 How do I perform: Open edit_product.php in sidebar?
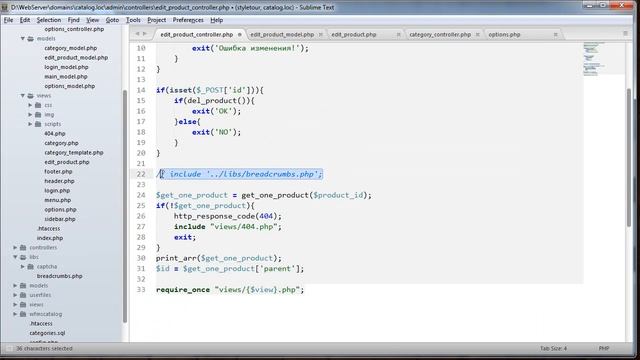[67, 162]
